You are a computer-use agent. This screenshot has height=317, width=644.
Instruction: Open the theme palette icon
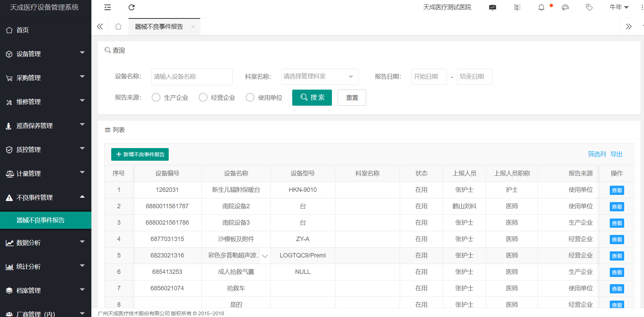tap(565, 8)
